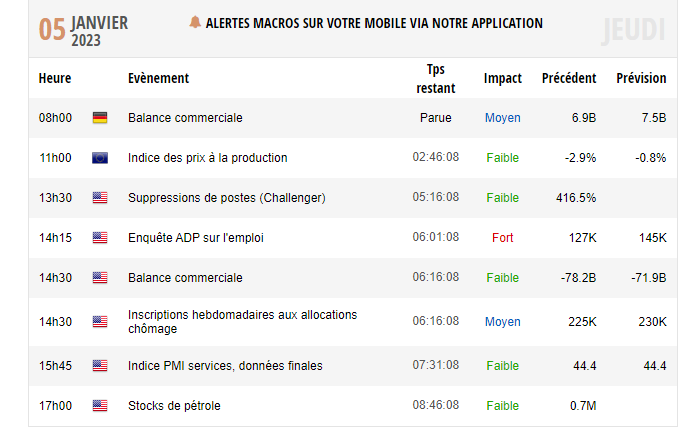Click the US flag beside Suppressions de postes
Viewport: 687px width, 439px height.
click(x=100, y=198)
